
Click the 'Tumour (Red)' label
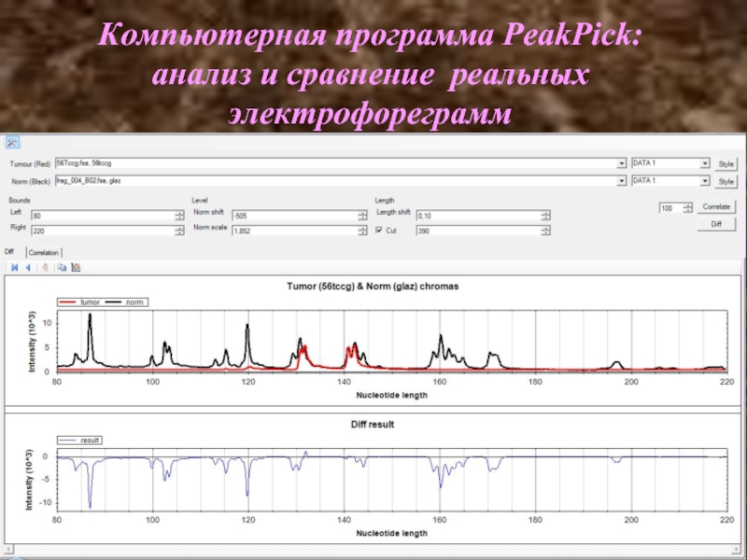[30, 164]
